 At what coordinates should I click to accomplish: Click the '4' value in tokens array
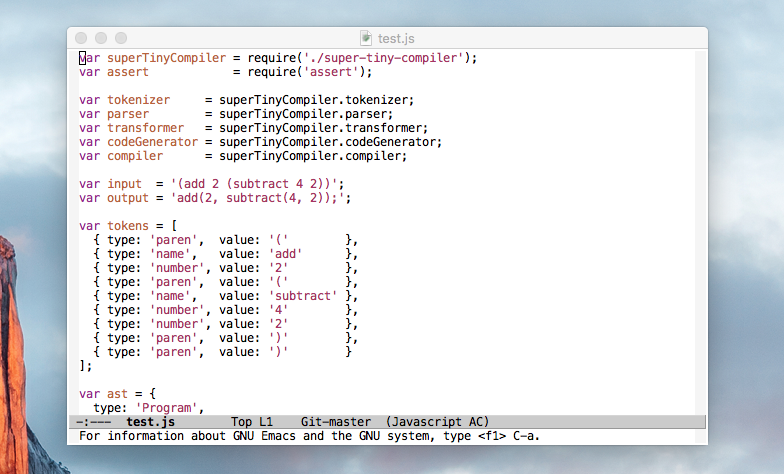278,310
